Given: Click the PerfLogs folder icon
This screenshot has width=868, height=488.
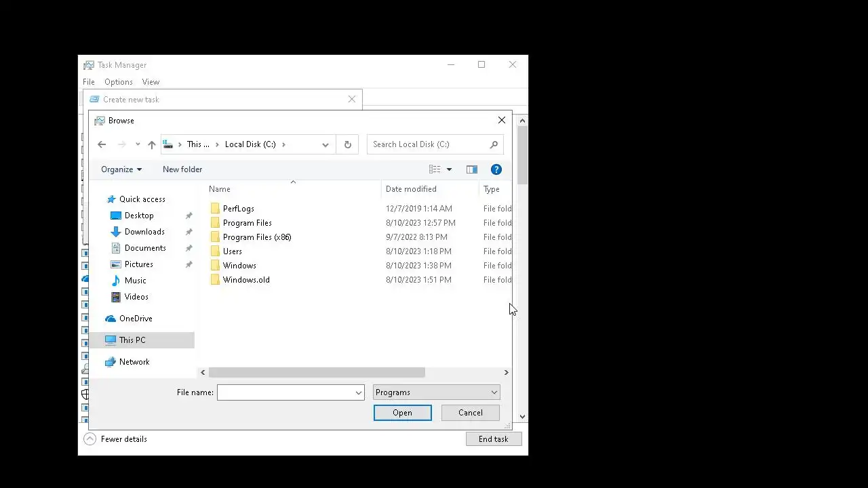Looking at the screenshot, I should coord(215,209).
